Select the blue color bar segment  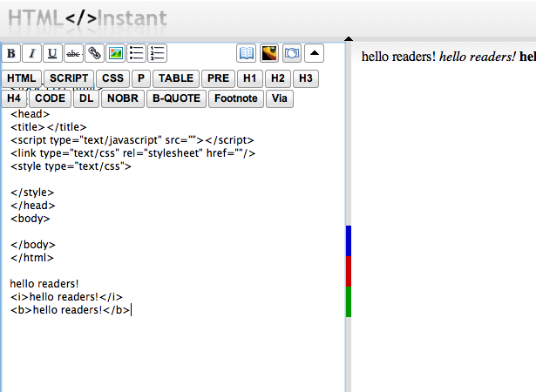349,240
